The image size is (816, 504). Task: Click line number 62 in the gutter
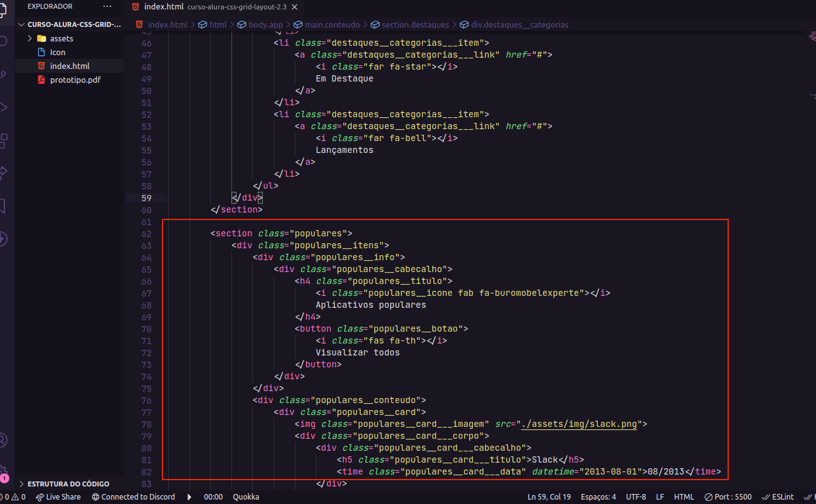(146, 233)
